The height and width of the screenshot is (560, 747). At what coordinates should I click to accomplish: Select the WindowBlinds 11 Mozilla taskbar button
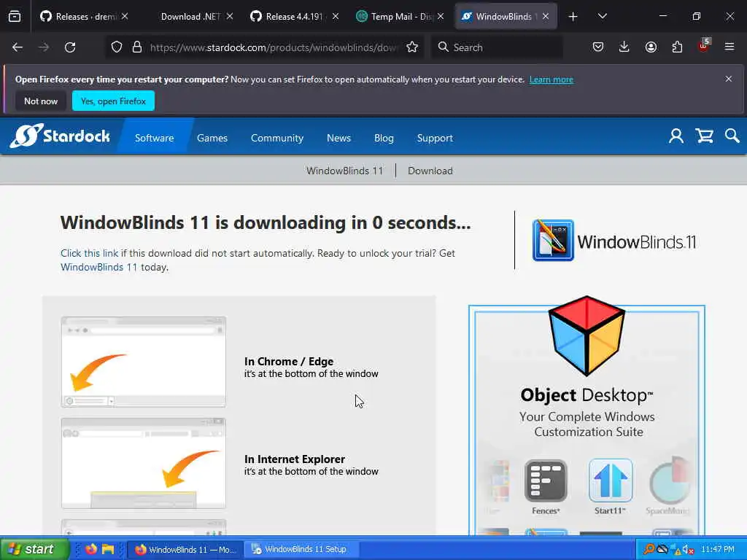[x=186, y=549]
